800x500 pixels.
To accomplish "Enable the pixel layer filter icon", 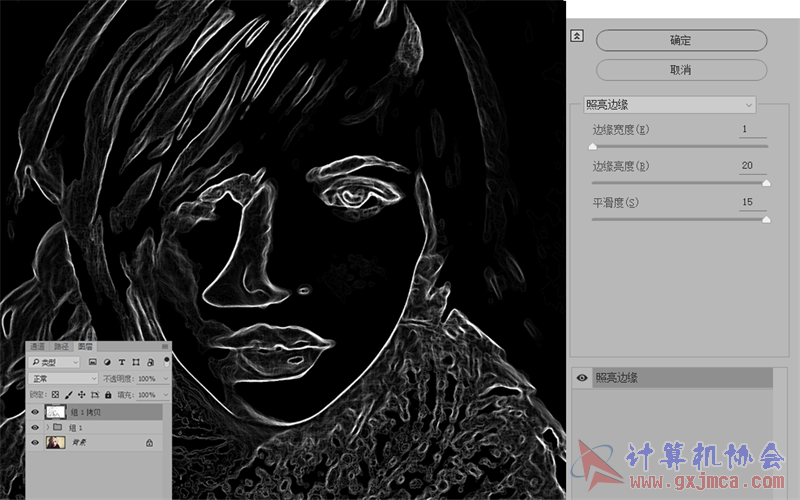I will pyautogui.click(x=92, y=362).
